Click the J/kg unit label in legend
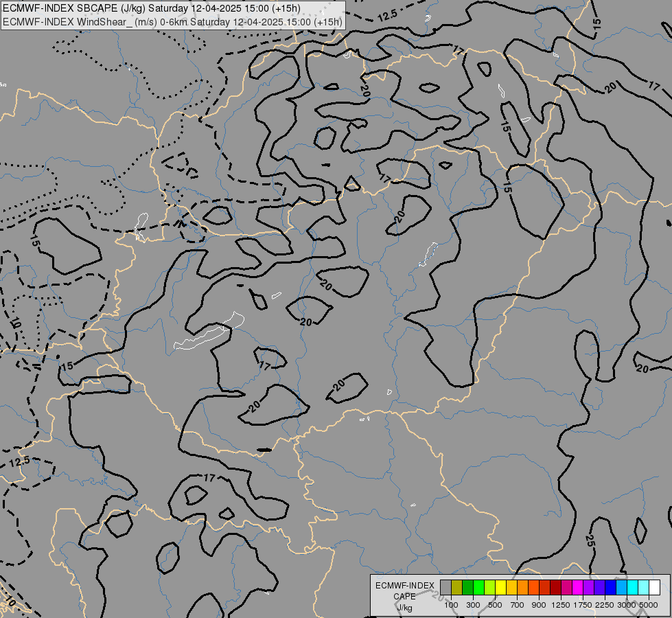Screen dimensions: 672x618 tap(404, 608)
